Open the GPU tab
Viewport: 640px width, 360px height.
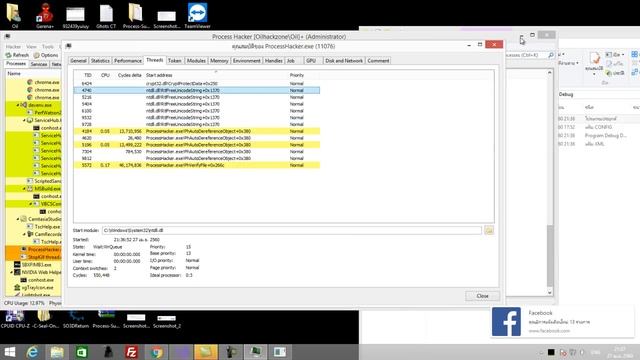coord(311,61)
